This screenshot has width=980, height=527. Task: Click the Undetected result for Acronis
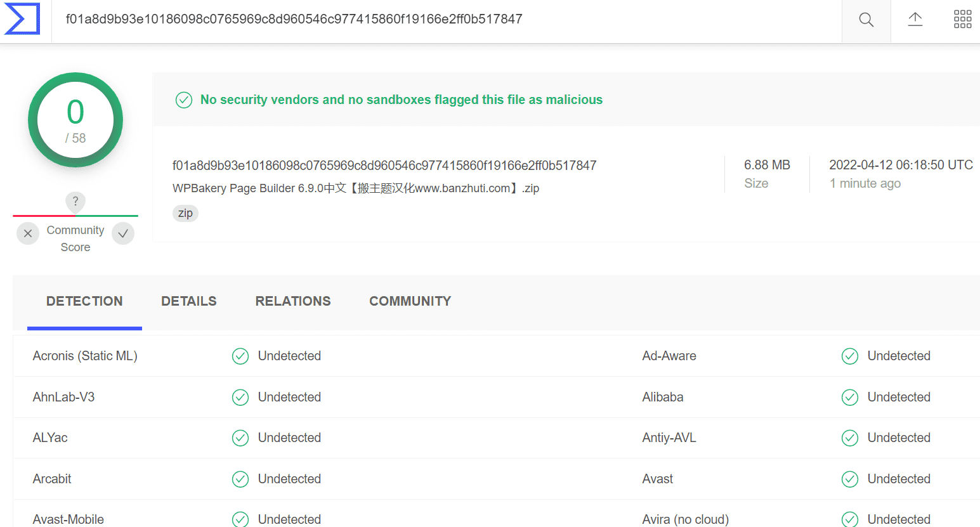coord(289,356)
